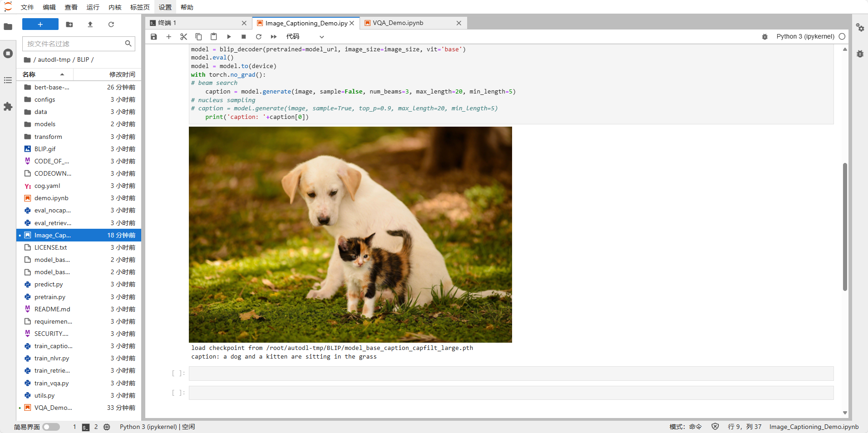
Task: Open the 帮助 menu
Action: (x=187, y=7)
